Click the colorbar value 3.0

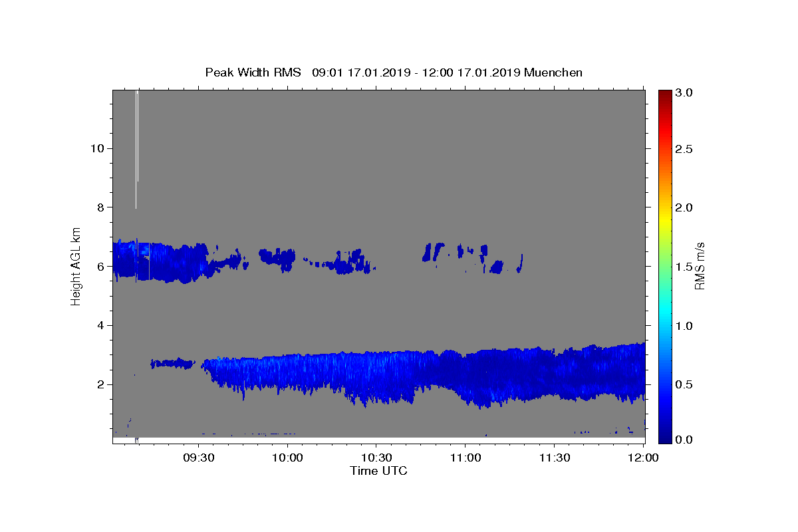coord(685,92)
